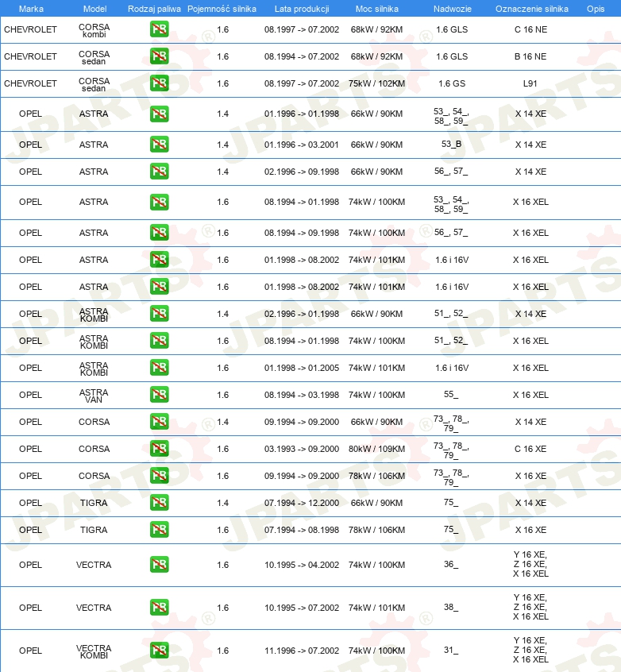Click the Opis column header
621x672 pixels.
[x=596, y=9]
